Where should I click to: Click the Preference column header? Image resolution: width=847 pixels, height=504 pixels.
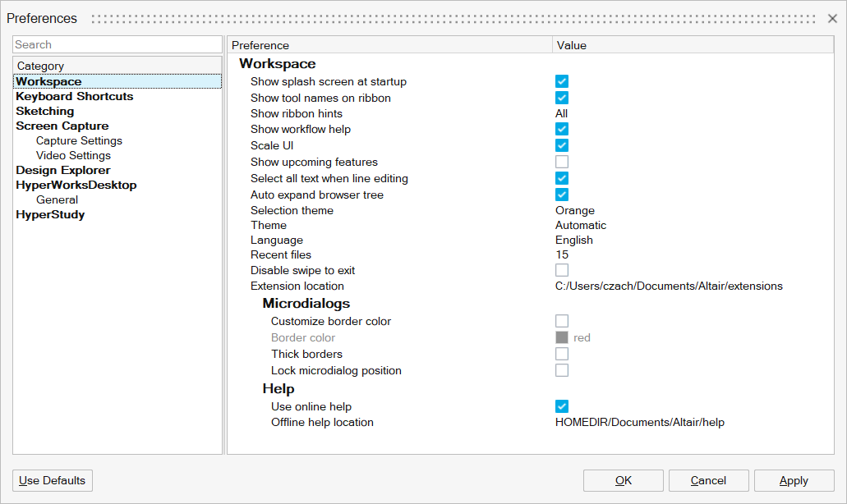tap(389, 45)
